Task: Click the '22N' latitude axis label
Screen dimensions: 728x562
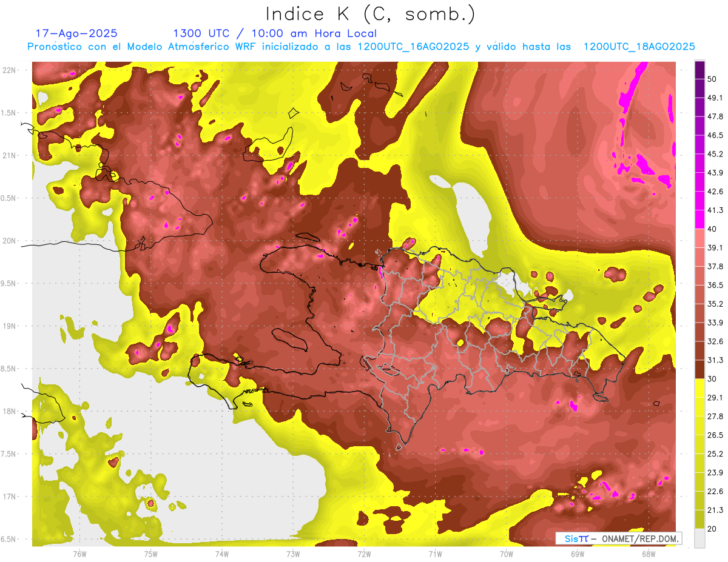Action: 8,70
